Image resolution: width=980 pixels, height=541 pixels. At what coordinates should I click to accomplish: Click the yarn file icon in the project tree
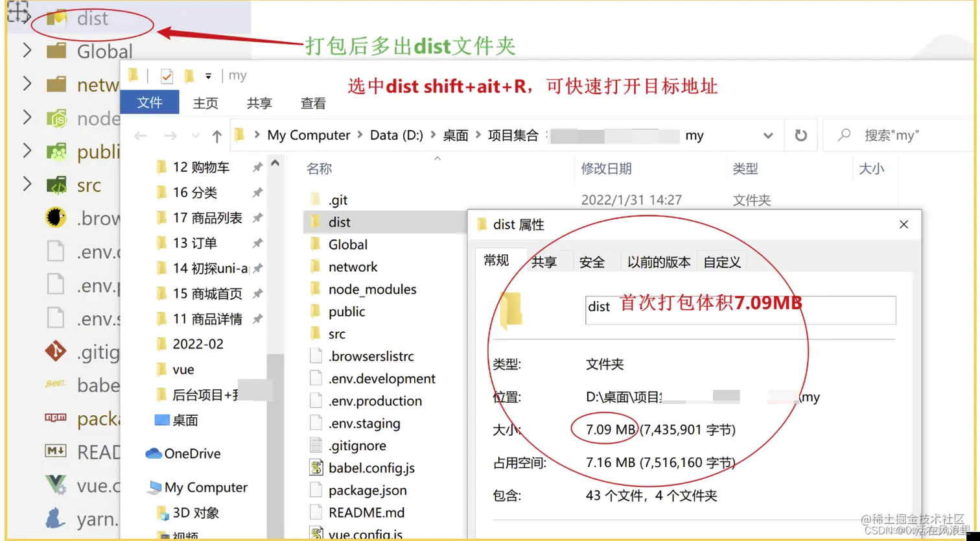coord(56,518)
